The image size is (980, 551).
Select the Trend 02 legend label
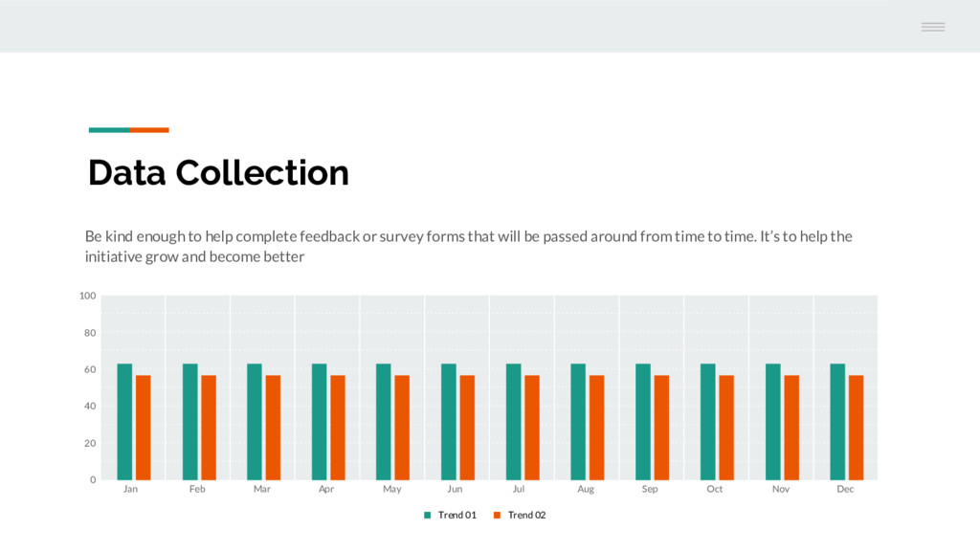526,516
